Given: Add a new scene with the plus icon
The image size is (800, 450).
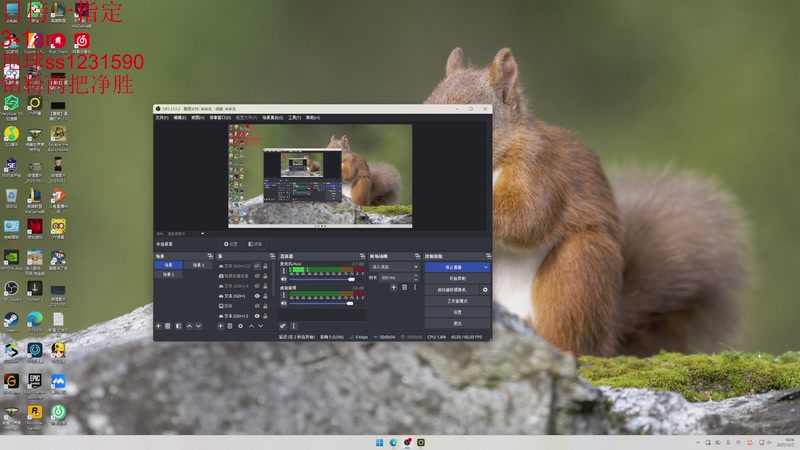Looking at the screenshot, I should [x=158, y=326].
